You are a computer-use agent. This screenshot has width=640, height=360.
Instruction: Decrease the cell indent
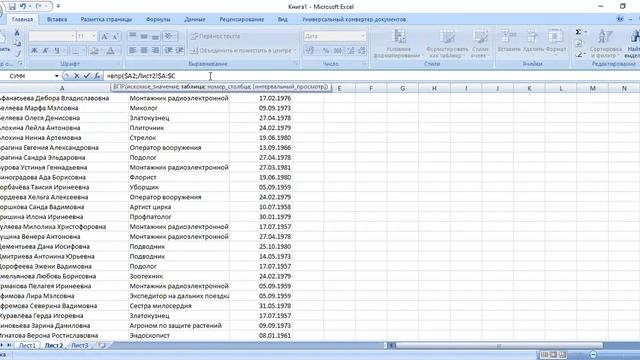[169, 51]
